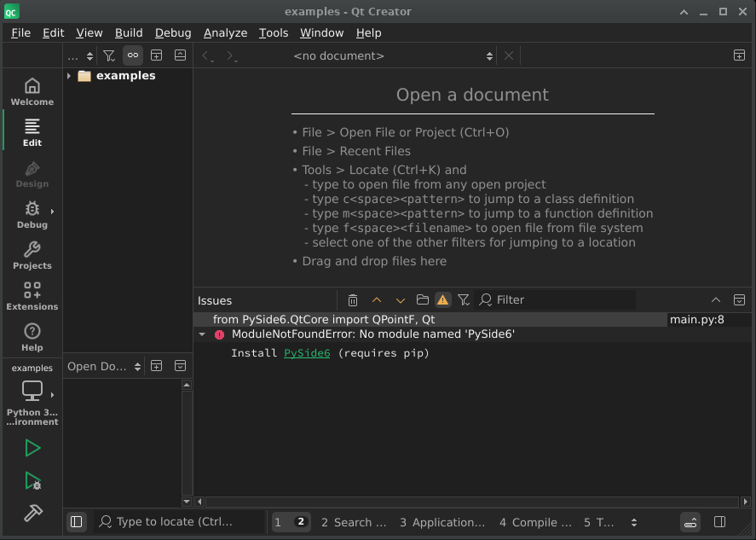
Task: Open the Build menu
Action: (129, 32)
